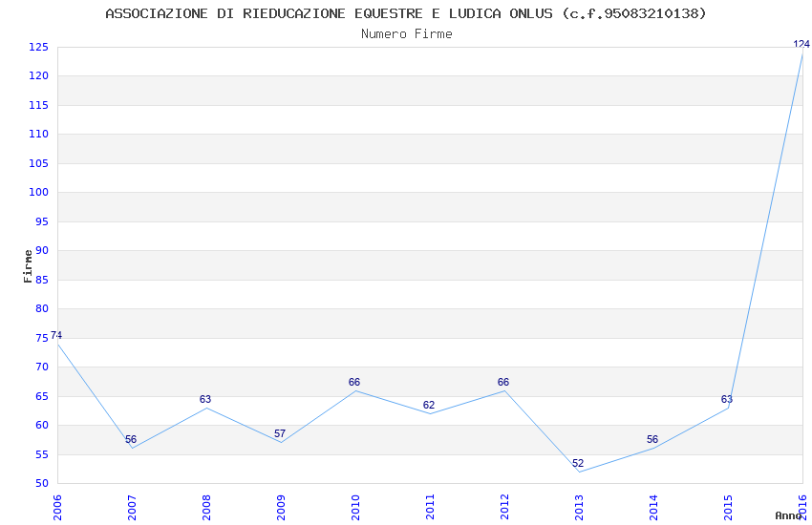
Task: Select the 2013 tick label on x-axis
Action: (579, 506)
